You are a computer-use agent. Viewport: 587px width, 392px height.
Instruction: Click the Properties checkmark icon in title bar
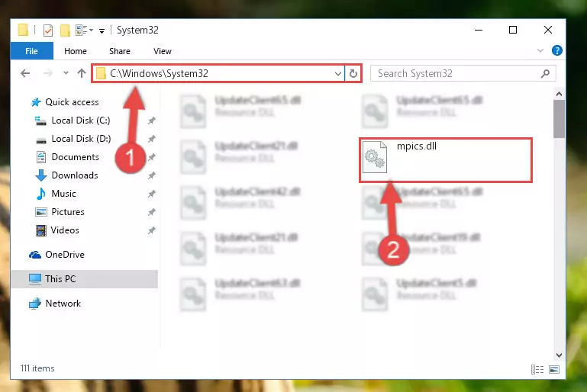[x=48, y=31]
